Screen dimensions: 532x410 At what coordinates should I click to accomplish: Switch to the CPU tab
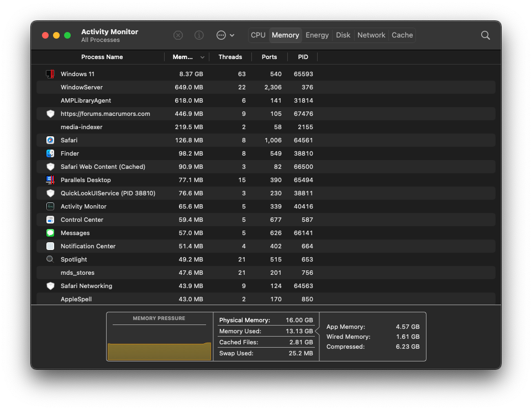[x=258, y=35]
